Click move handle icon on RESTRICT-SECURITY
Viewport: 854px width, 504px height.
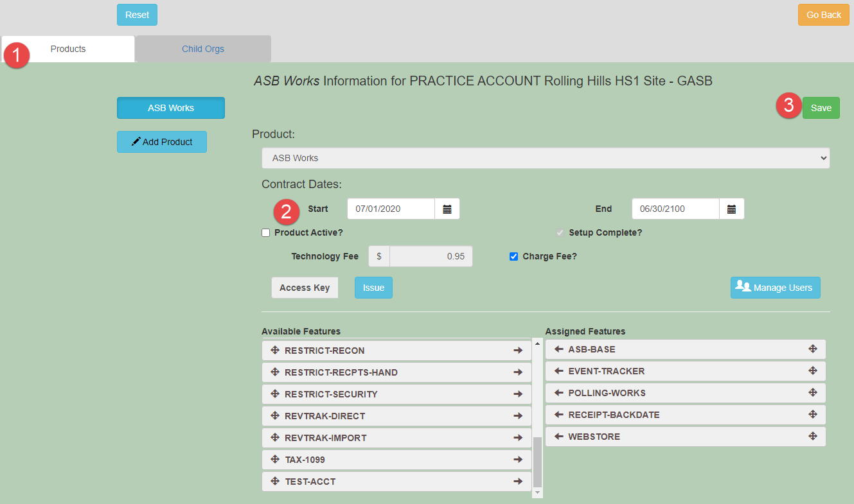click(x=275, y=394)
